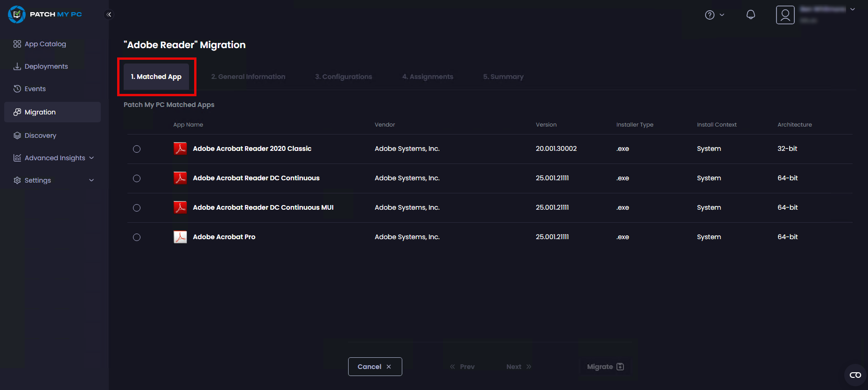
Task: Click the Adobe Acrobat Reader 2020 Classic icon
Action: coord(180,149)
